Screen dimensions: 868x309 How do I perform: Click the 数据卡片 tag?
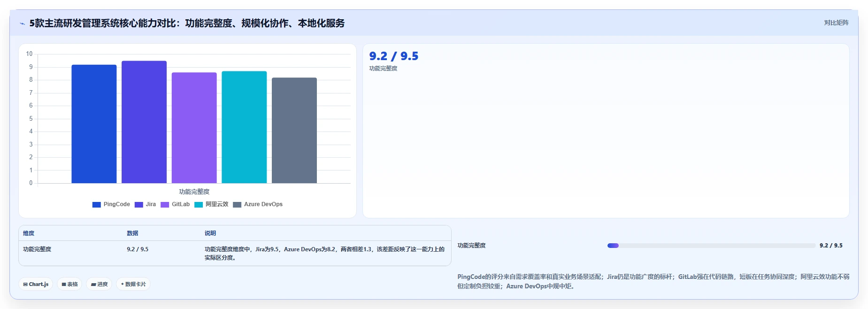(x=133, y=284)
